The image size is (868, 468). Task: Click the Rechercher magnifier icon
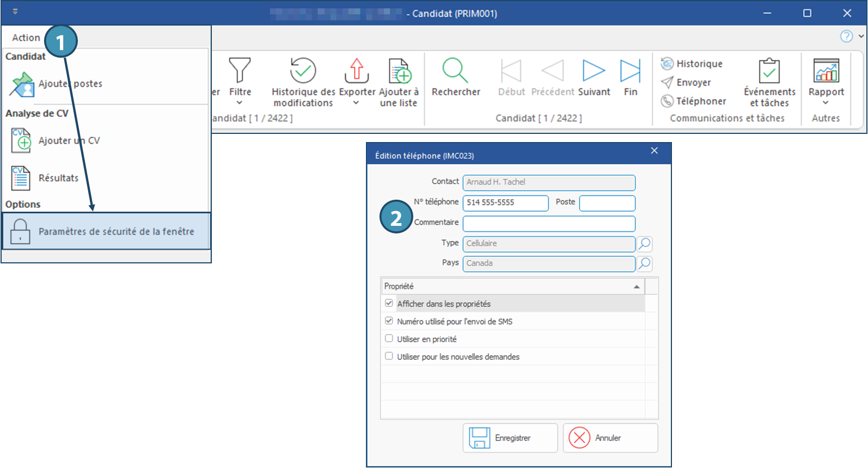pyautogui.click(x=455, y=71)
